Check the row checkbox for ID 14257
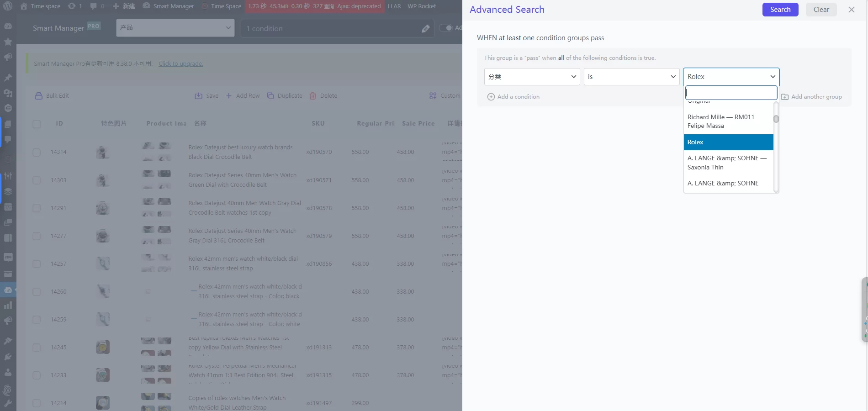Image resolution: width=868 pixels, height=411 pixels. (37, 264)
